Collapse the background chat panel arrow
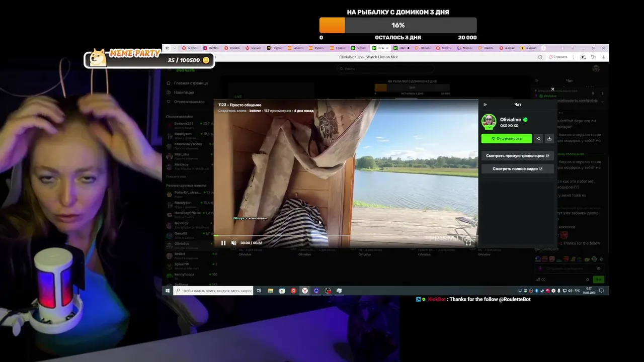 (x=537, y=80)
